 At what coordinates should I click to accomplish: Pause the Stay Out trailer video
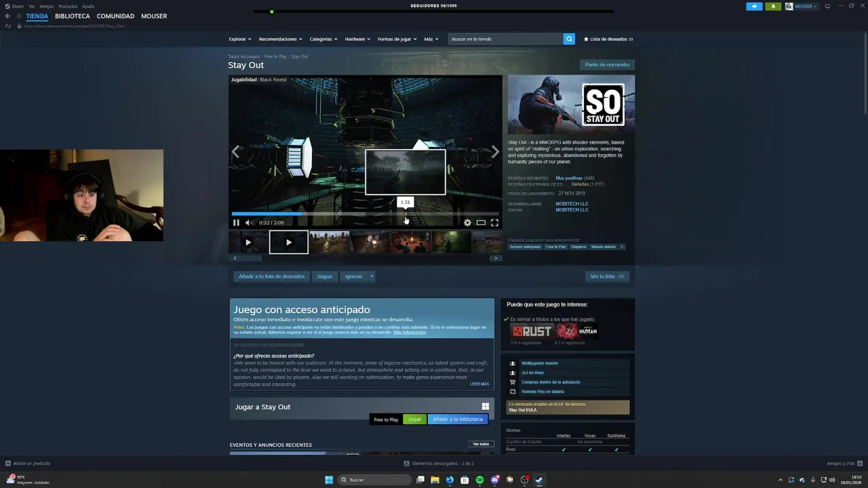[x=236, y=222]
